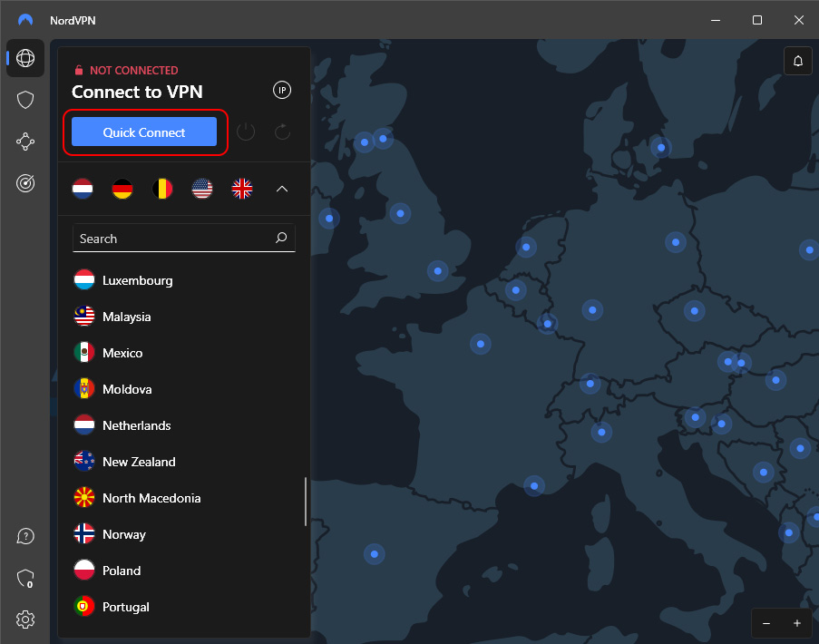Click the Poland flag icon in list
The image size is (819, 644).
[84, 571]
